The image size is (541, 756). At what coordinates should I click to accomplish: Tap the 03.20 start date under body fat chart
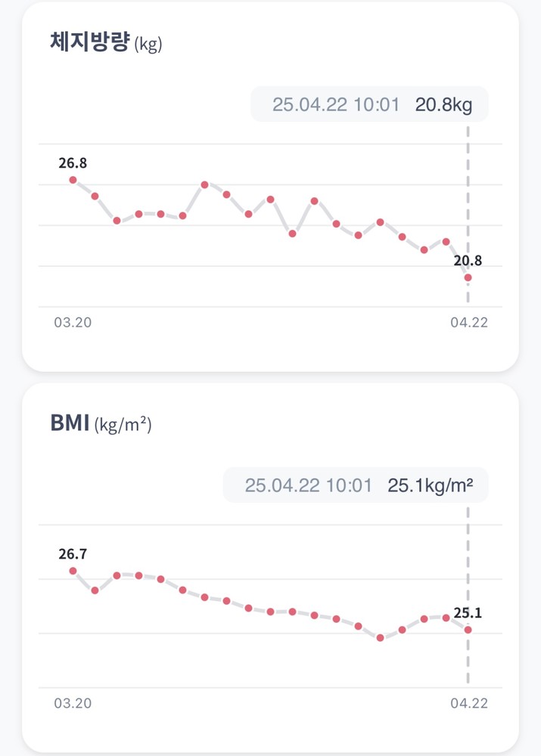(73, 323)
